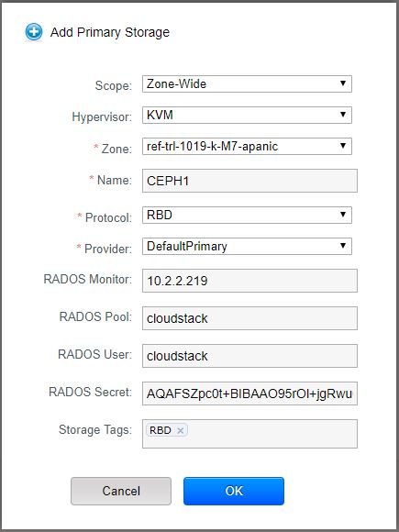Expand the Protocol dropdown showing RBD
Screen dimensions: 399x532
[247, 215]
